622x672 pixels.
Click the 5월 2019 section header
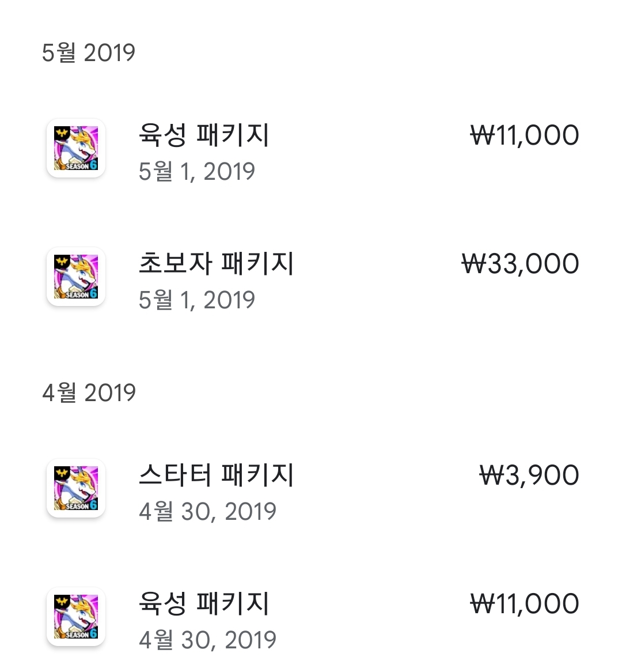89,52
